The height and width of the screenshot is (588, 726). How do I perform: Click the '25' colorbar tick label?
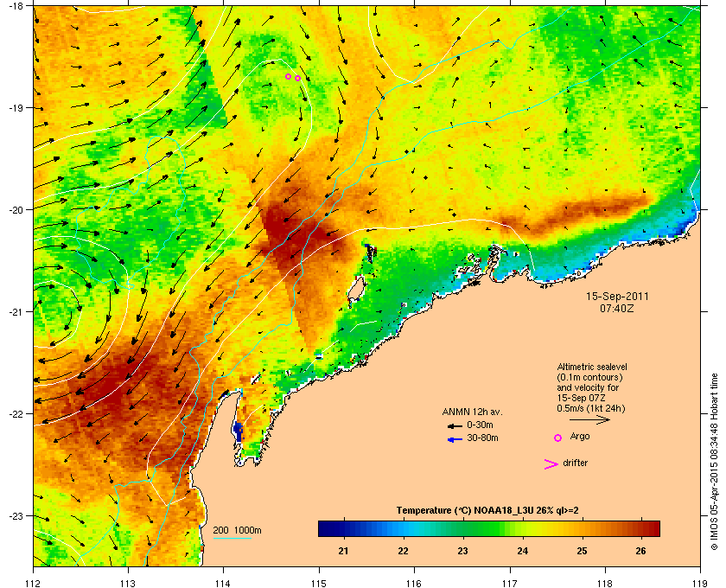(x=582, y=551)
